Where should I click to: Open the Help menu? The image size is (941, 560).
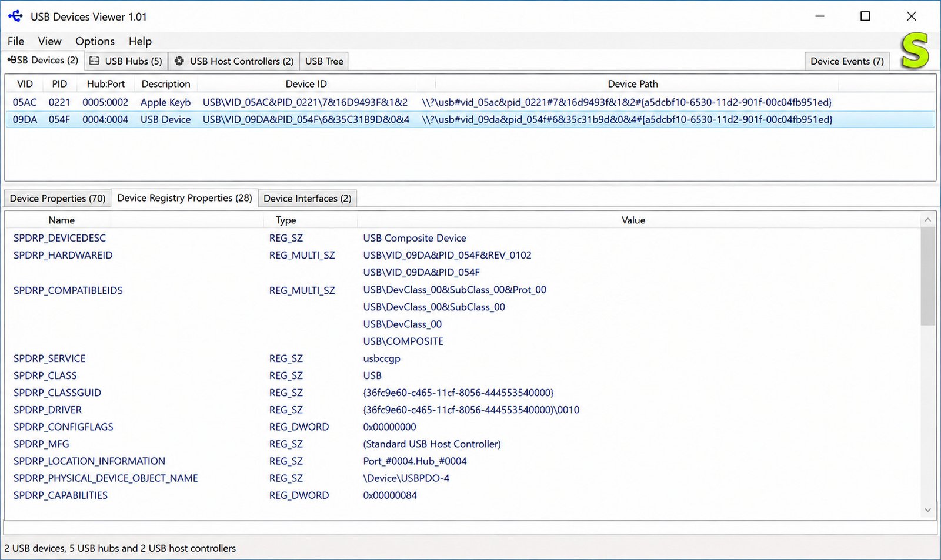(140, 41)
